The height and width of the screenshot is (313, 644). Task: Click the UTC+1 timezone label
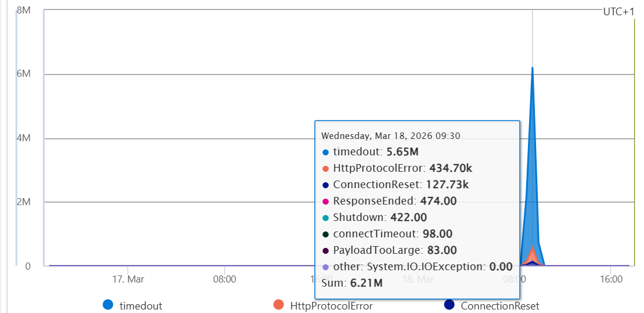tap(618, 12)
